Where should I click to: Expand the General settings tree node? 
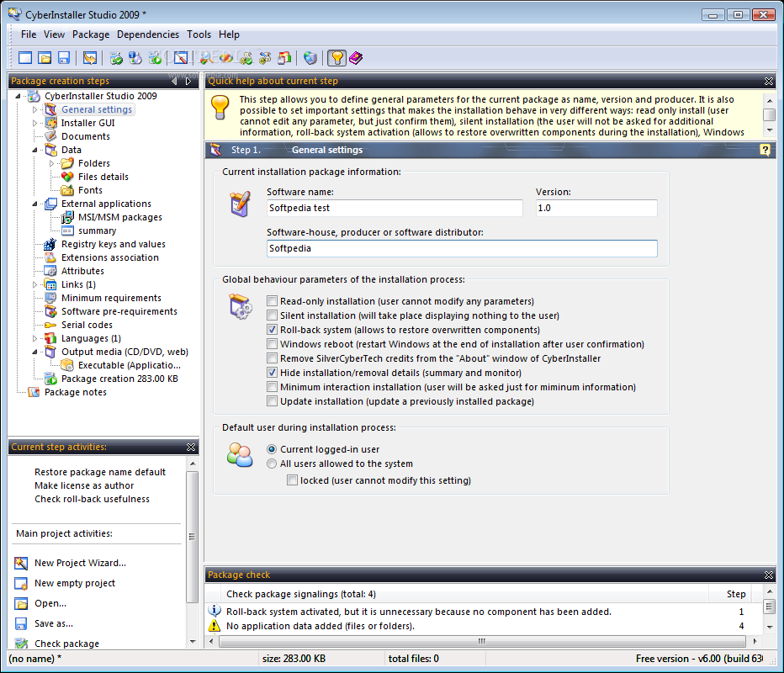[x=35, y=109]
